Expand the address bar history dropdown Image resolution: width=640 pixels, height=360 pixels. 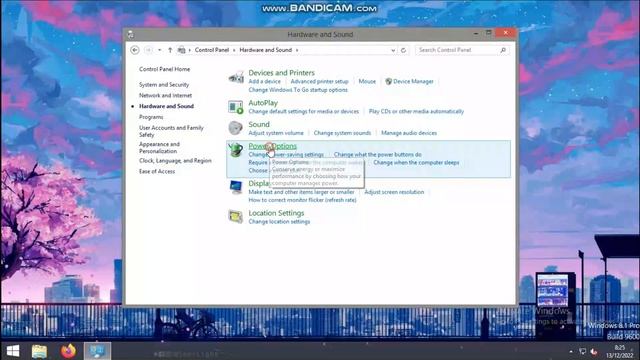[x=393, y=50]
